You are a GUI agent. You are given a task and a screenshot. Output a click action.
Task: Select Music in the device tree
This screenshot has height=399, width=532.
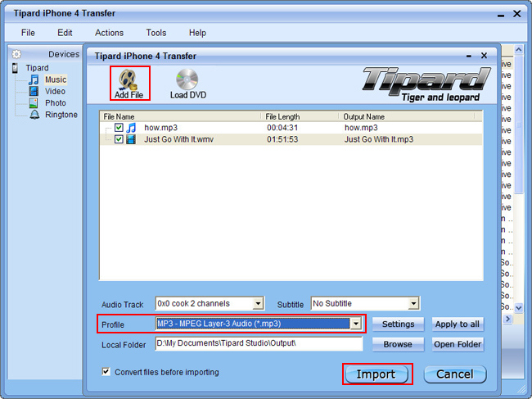pyautogui.click(x=56, y=79)
